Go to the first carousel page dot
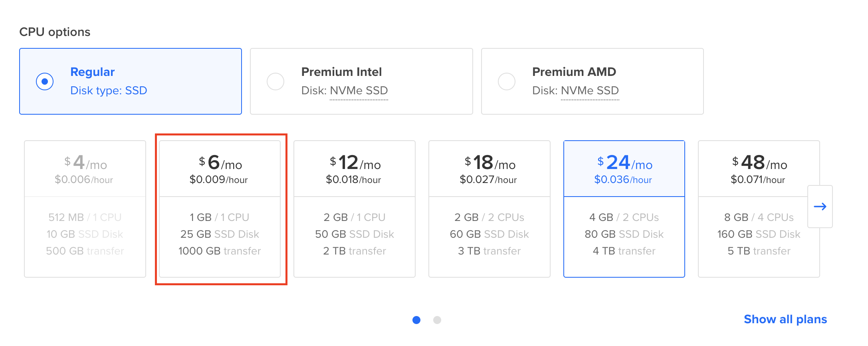The width and height of the screenshot is (868, 346). tap(416, 320)
